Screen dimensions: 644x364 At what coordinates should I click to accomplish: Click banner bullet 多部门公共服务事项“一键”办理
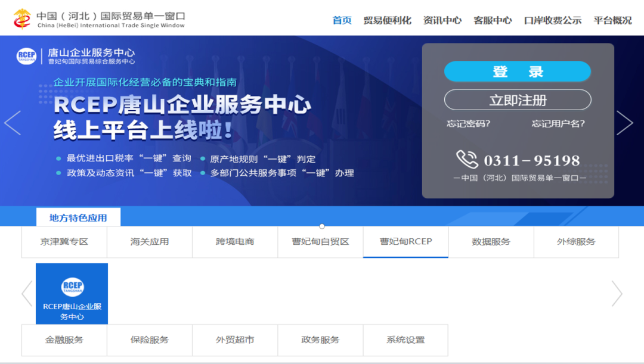point(281,173)
